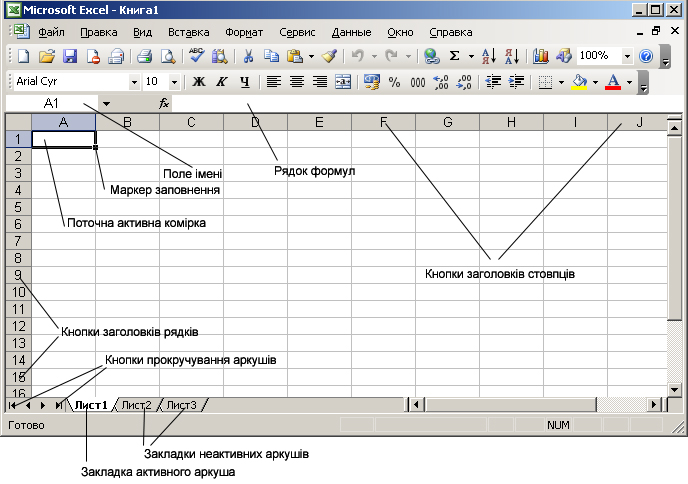
Task: Click the vertical scrollbar down arrow
Action: coord(674,389)
